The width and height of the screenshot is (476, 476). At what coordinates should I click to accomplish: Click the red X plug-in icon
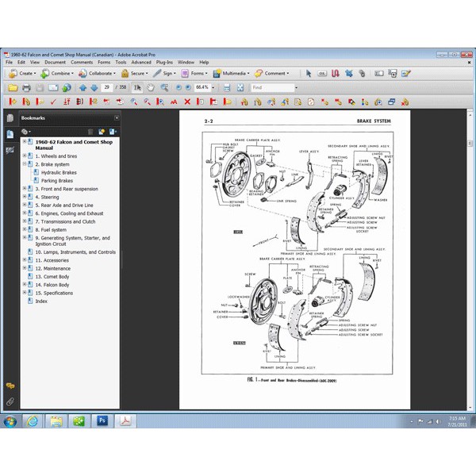[187, 102]
